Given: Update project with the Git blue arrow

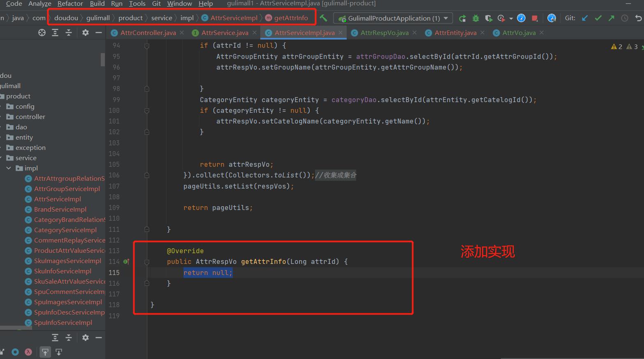Looking at the screenshot, I should tap(585, 18).
